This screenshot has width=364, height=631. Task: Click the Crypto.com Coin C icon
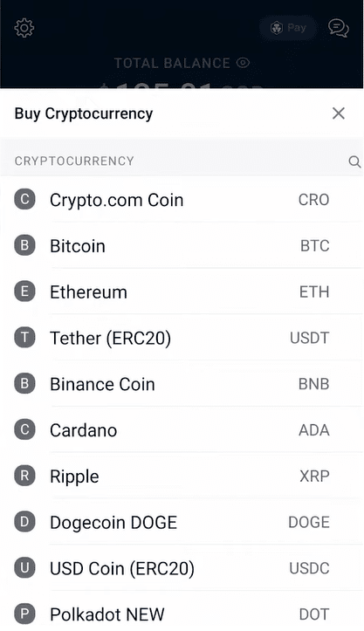pos(25,200)
